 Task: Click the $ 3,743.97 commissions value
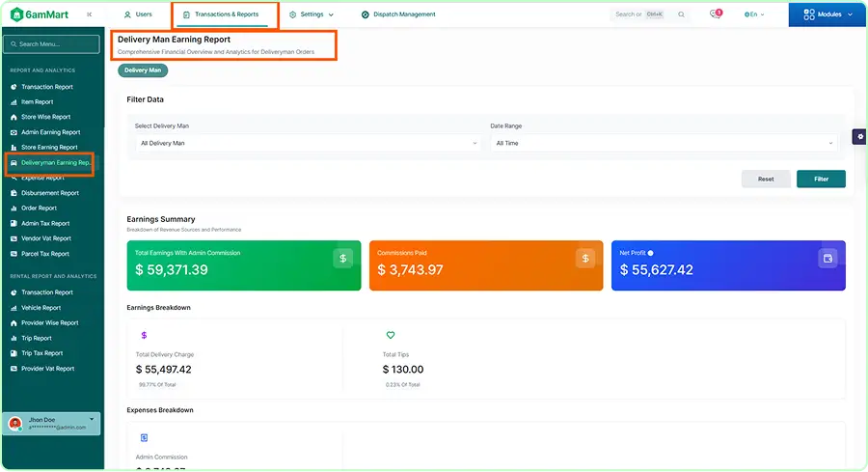[x=410, y=270]
